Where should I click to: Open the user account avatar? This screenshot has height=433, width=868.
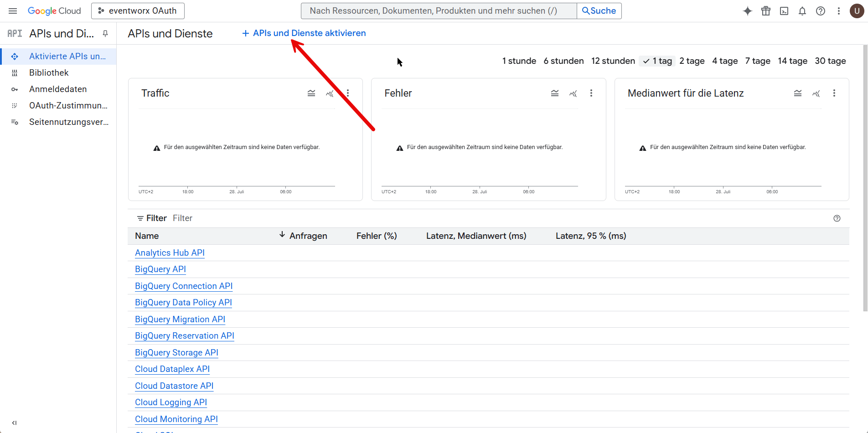pos(857,11)
